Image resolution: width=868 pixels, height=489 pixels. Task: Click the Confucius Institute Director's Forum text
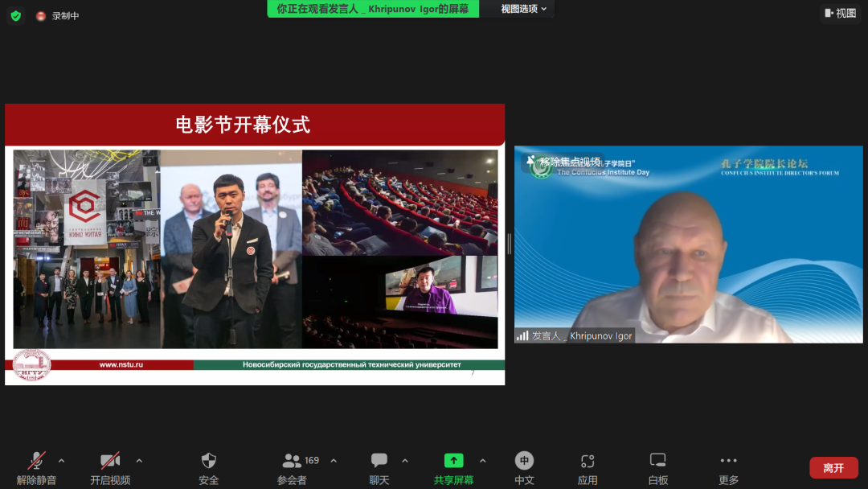tap(780, 173)
